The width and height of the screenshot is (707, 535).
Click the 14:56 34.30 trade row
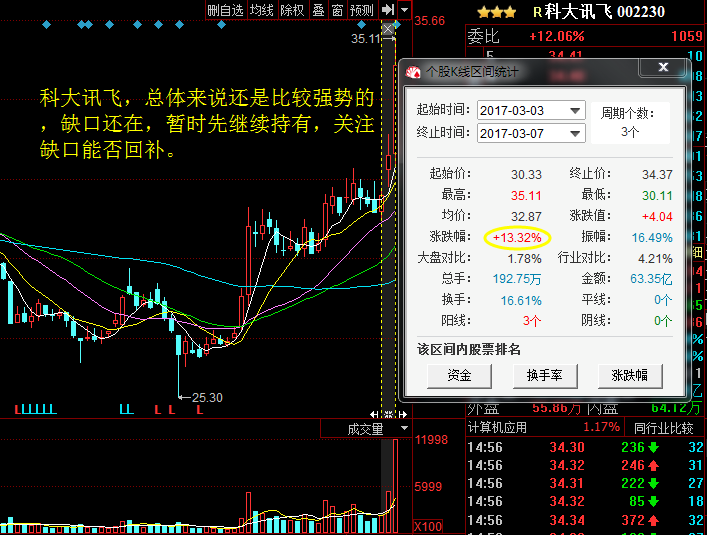pos(585,447)
